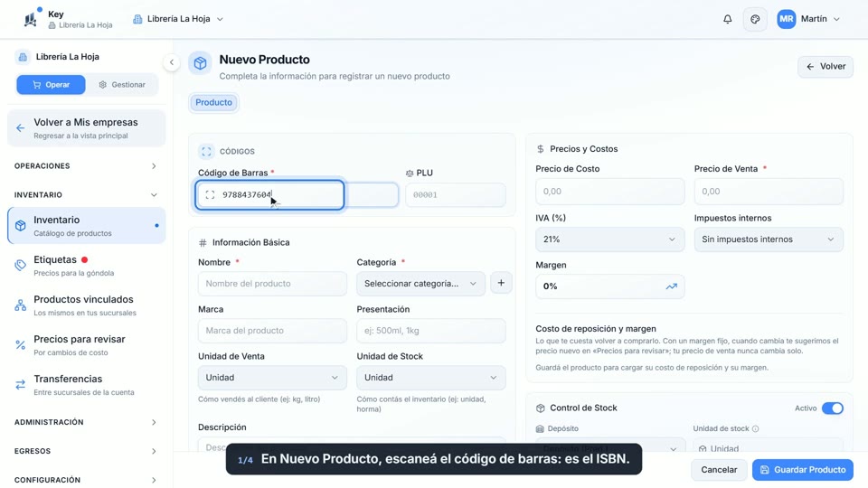868x488 pixels.
Task: Click the Precios para revisar percent icon
Action: pos(21,344)
